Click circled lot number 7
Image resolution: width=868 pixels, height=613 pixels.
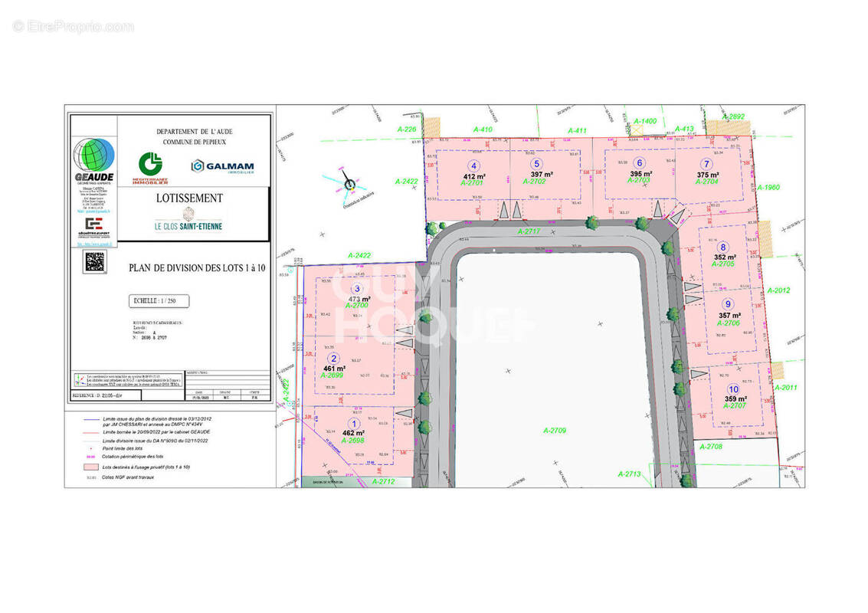pos(706,164)
